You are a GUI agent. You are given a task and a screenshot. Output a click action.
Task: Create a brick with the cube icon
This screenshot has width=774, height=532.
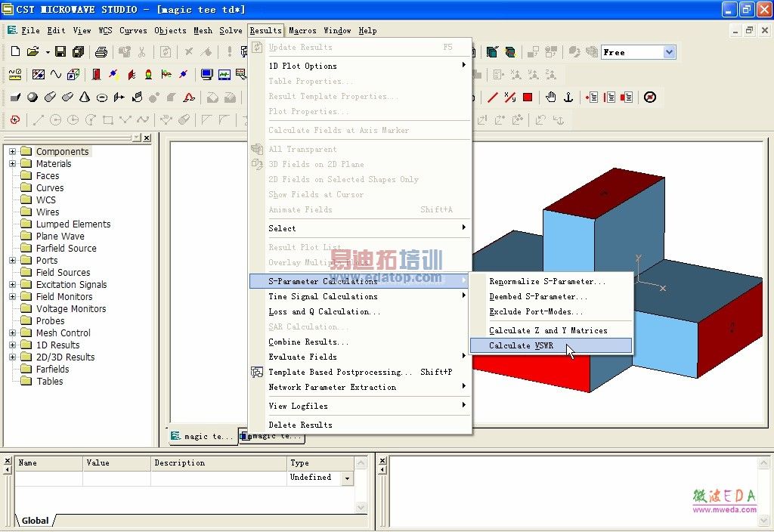tap(15, 97)
